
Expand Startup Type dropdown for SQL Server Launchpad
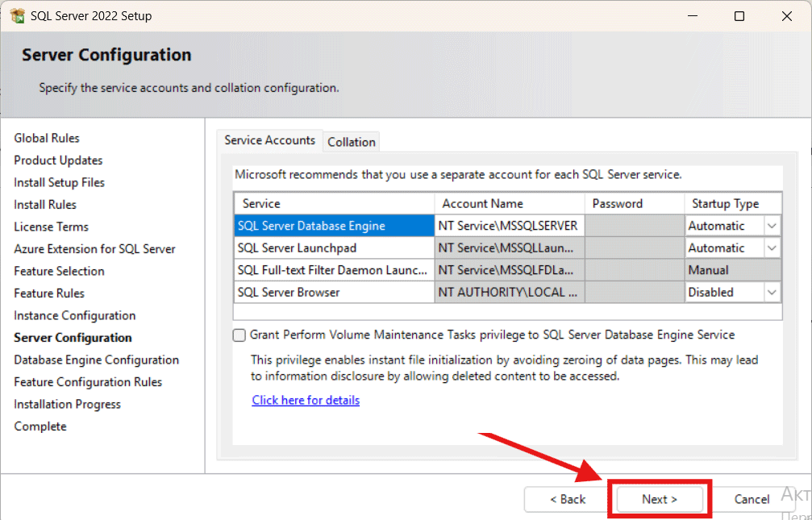pyautogui.click(x=772, y=248)
